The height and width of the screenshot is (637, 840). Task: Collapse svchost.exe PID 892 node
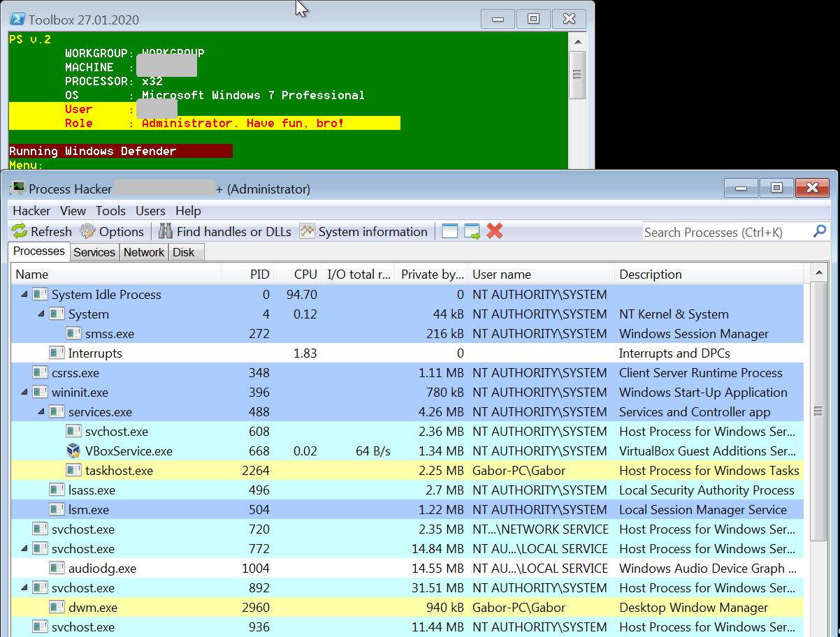click(x=24, y=588)
